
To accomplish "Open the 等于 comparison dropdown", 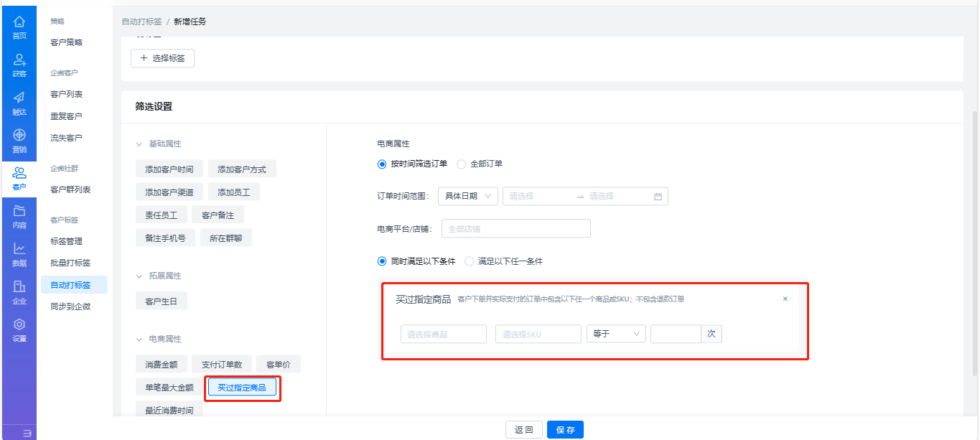I will [x=616, y=334].
